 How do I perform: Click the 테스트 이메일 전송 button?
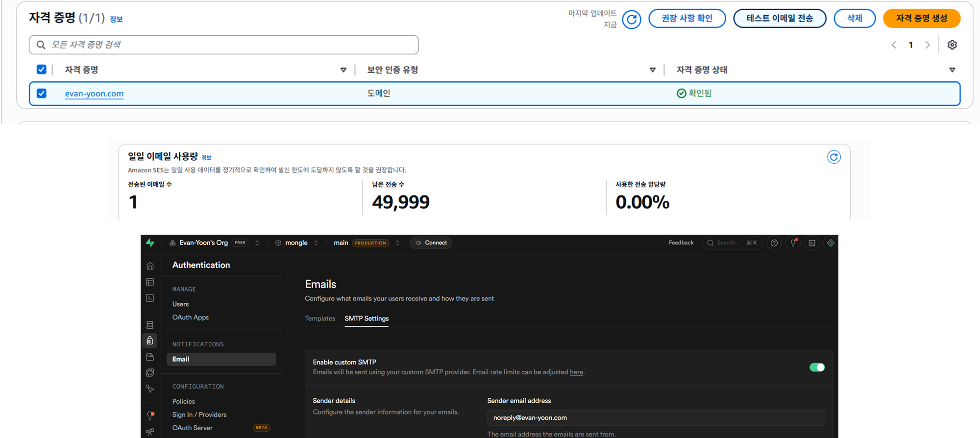click(x=780, y=19)
